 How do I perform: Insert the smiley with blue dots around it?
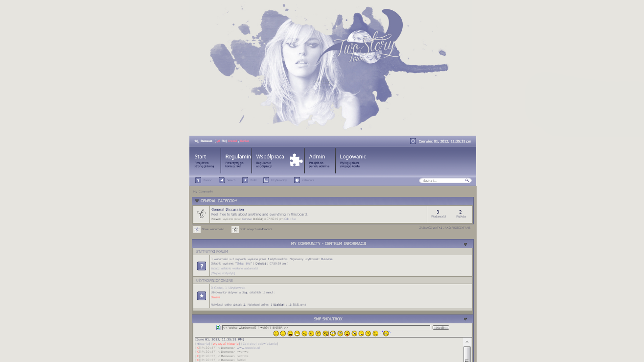point(386,334)
